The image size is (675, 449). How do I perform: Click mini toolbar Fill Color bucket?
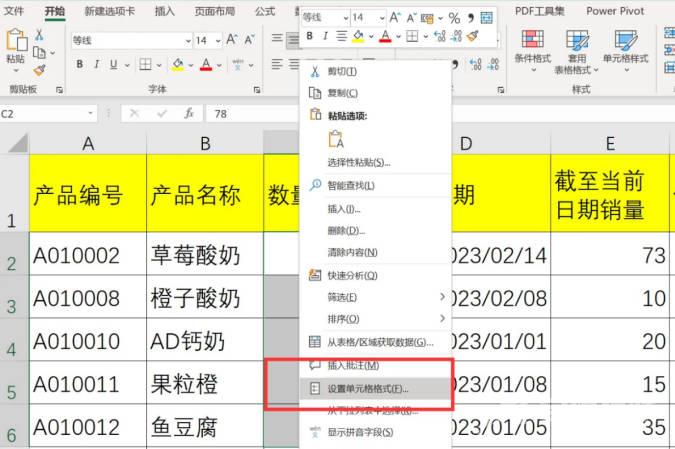[358, 36]
